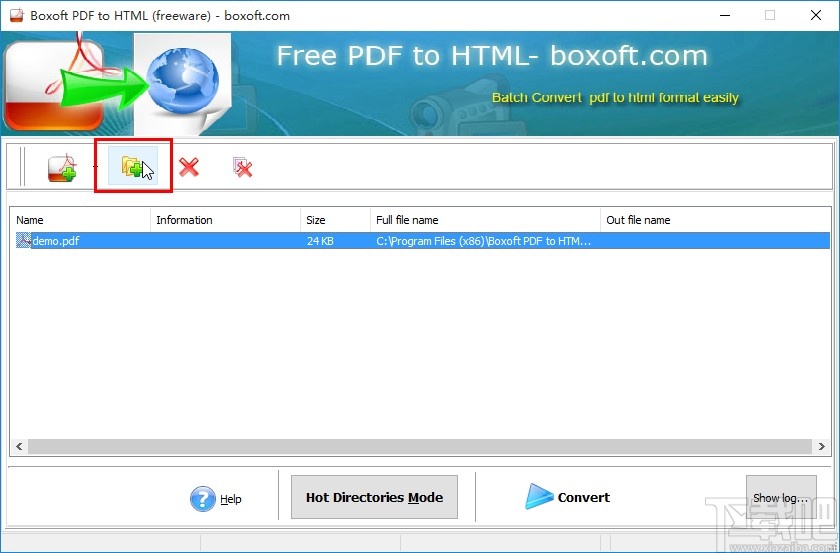Select the demo.pdf row name
The image size is (840, 553).
coord(56,241)
